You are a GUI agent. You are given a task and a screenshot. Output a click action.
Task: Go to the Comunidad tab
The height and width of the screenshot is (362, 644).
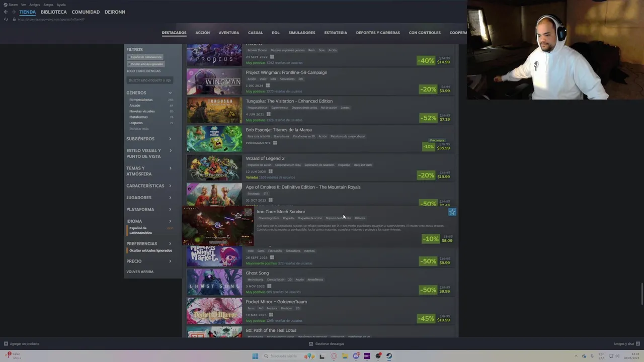tap(86, 12)
